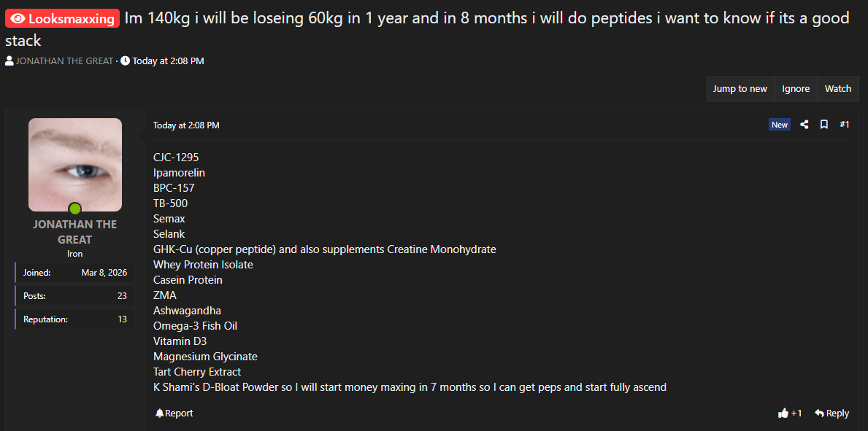Click the post timestamp Today at 2:08 PM
The height and width of the screenshot is (431, 868).
pyautogui.click(x=186, y=125)
